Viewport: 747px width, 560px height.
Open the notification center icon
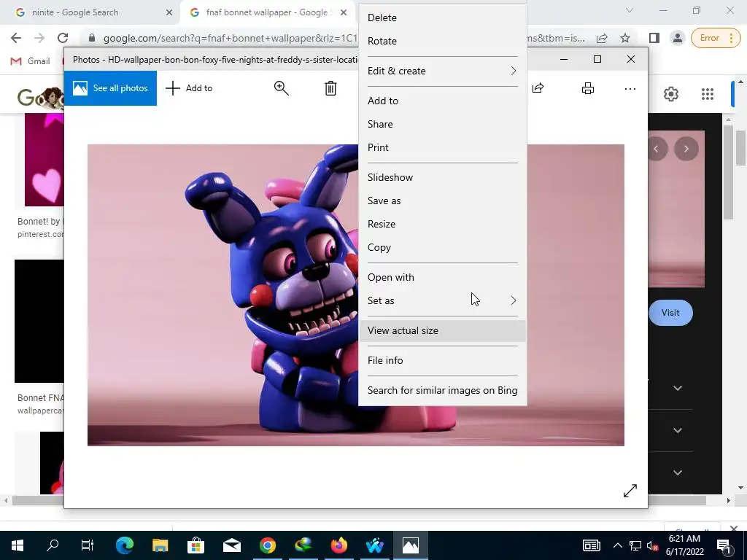point(724,545)
